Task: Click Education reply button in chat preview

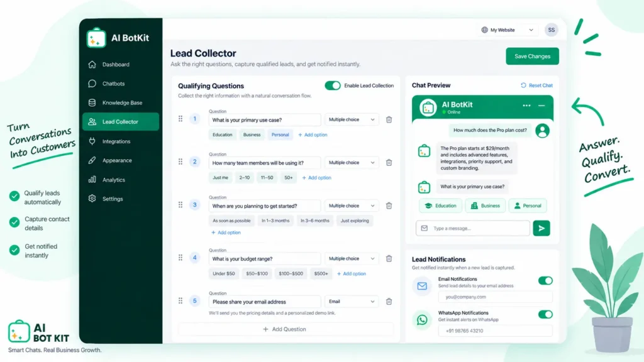Action: (x=440, y=206)
